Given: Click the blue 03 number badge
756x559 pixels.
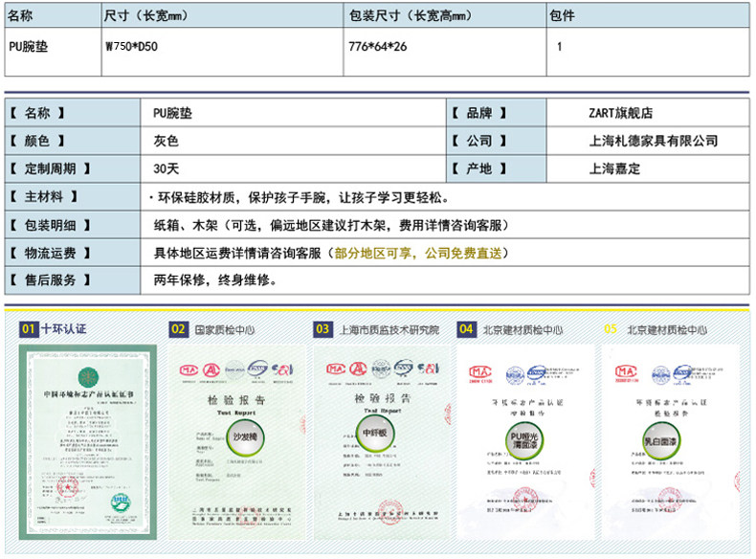Looking at the screenshot, I should click(322, 329).
